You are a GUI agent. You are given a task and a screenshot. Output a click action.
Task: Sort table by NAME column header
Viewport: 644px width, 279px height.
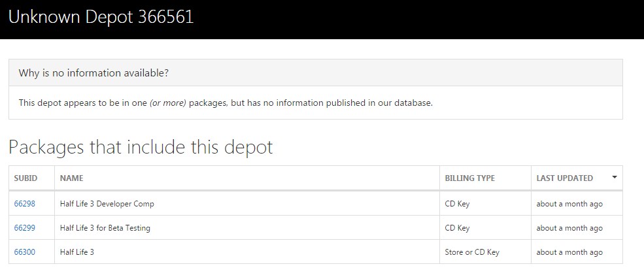click(71, 178)
